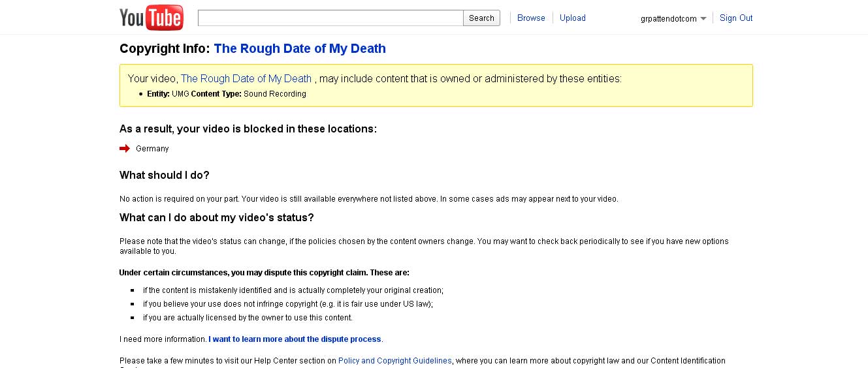Click Sign Out

point(736,18)
